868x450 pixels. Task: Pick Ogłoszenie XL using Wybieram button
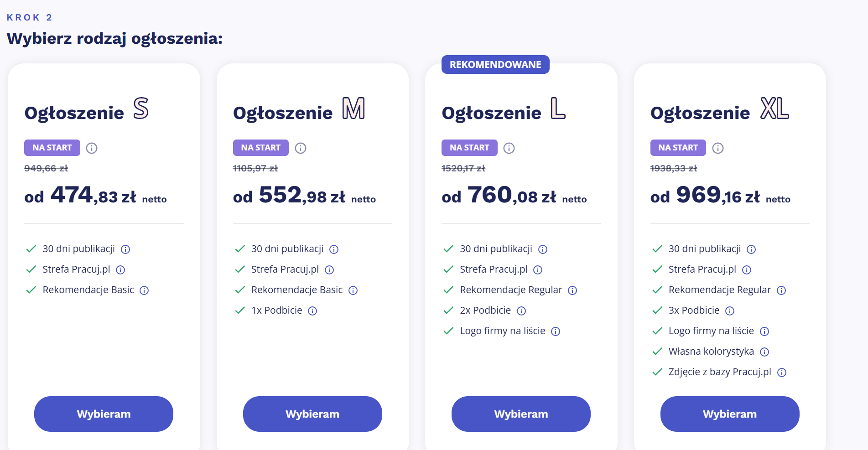click(x=730, y=414)
